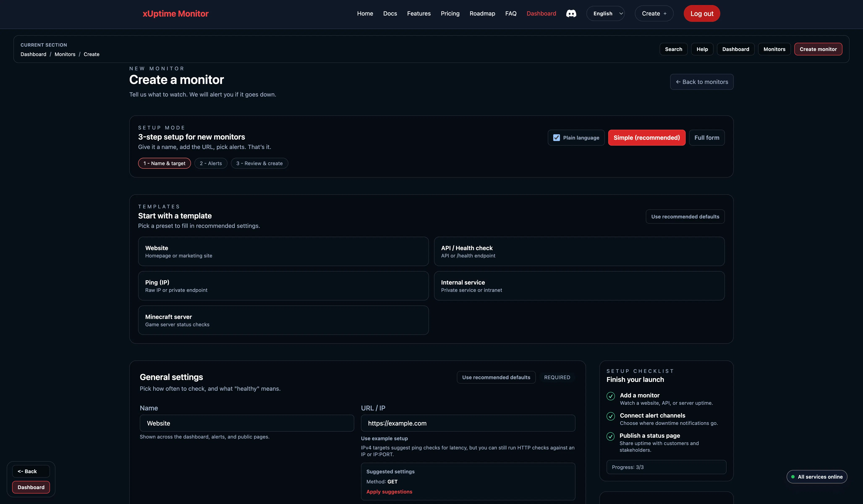Click Apply suggestions link
Viewport: 863px width, 504px height.
click(x=389, y=492)
